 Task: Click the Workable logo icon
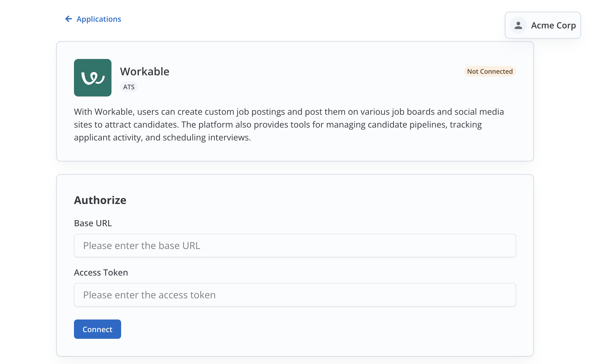click(x=93, y=78)
